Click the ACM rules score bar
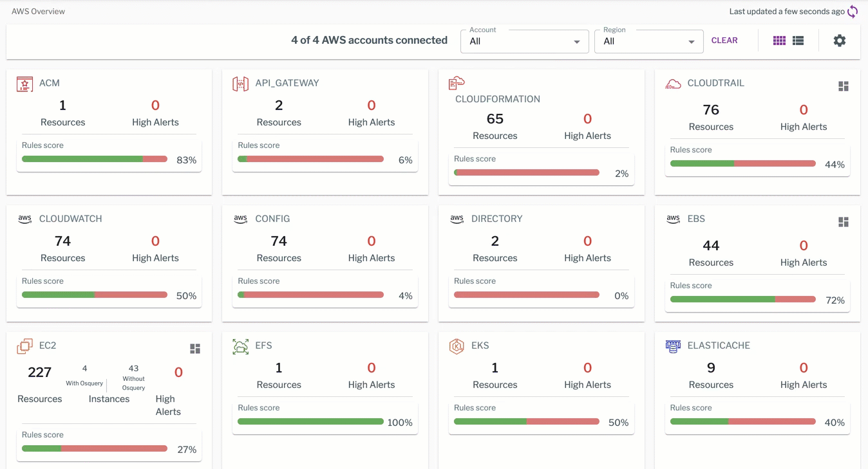This screenshot has width=868, height=469. (x=95, y=159)
